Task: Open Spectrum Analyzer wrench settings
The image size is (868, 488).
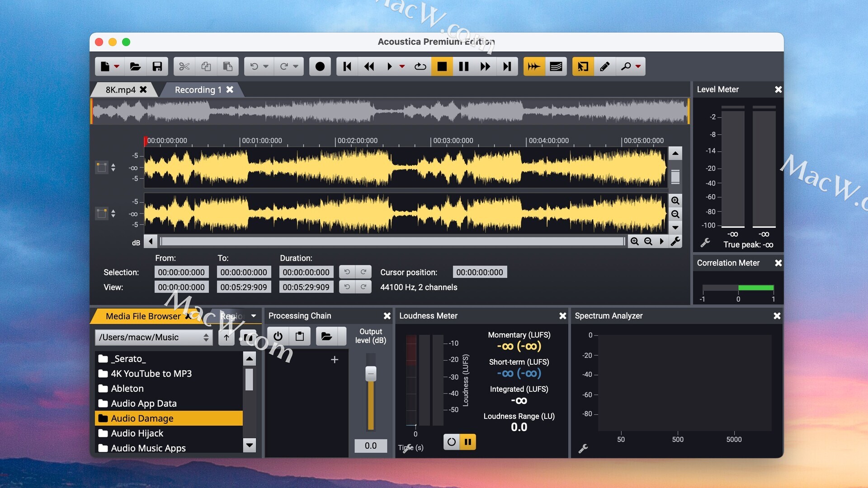Action: click(583, 448)
